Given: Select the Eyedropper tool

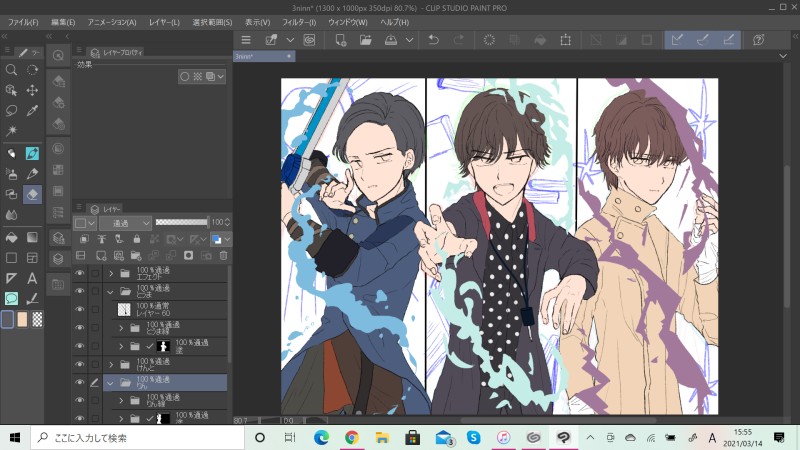Looking at the screenshot, I should pyautogui.click(x=32, y=111).
